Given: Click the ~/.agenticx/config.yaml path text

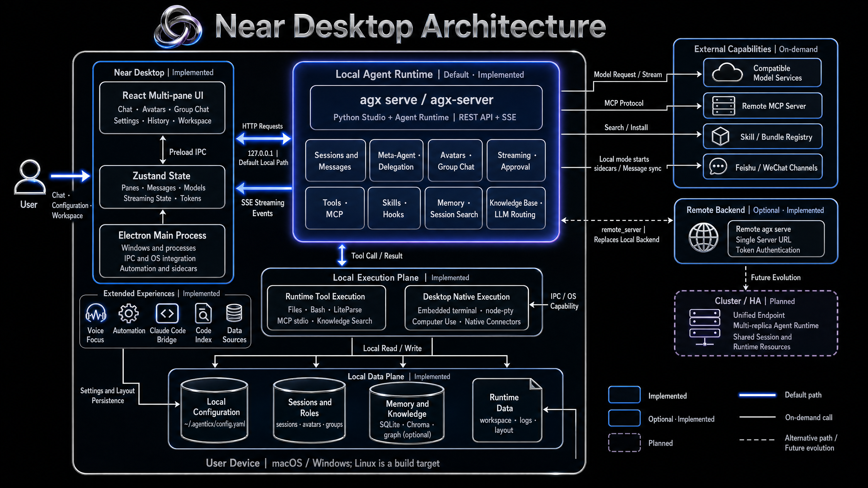Looking at the screenshot, I should (215, 424).
